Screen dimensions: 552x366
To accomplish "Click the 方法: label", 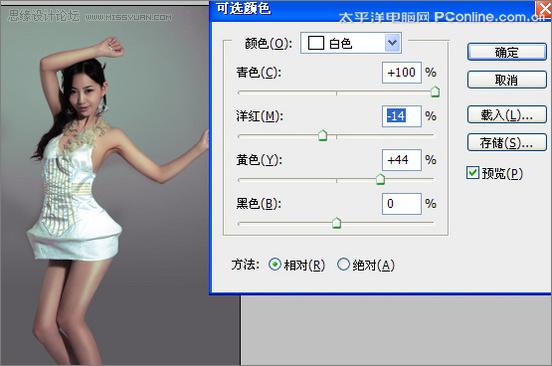I will (245, 264).
